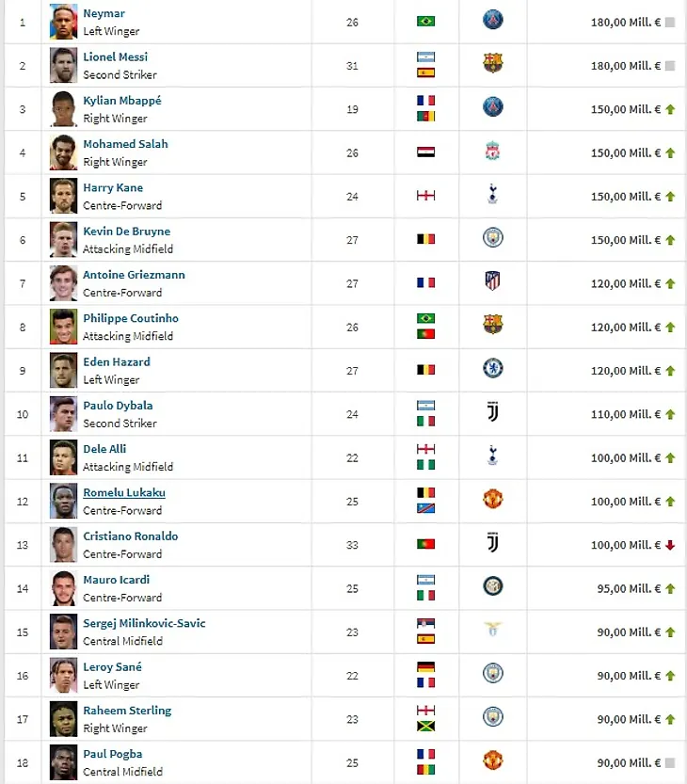
Task: Open the Atlético Madrid crest in Griezmann's row
Action: click(492, 281)
